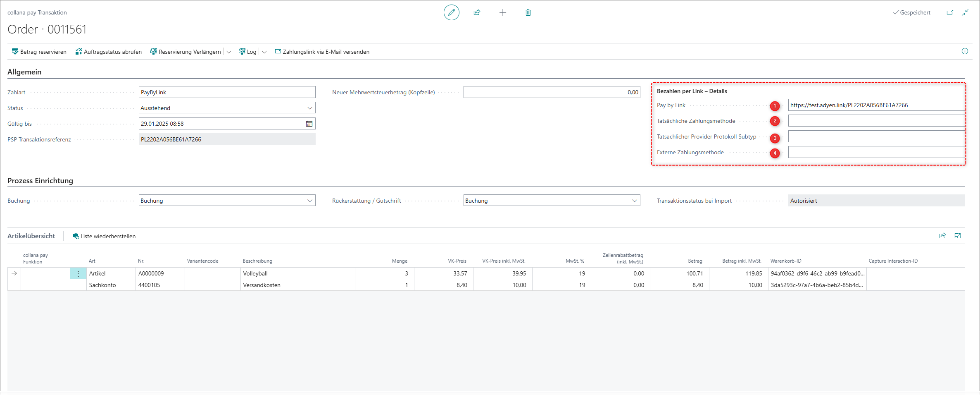Viewport: 980px width, 395px height.
Task: Click the Externe Zahlungsmethode field
Action: tap(876, 152)
